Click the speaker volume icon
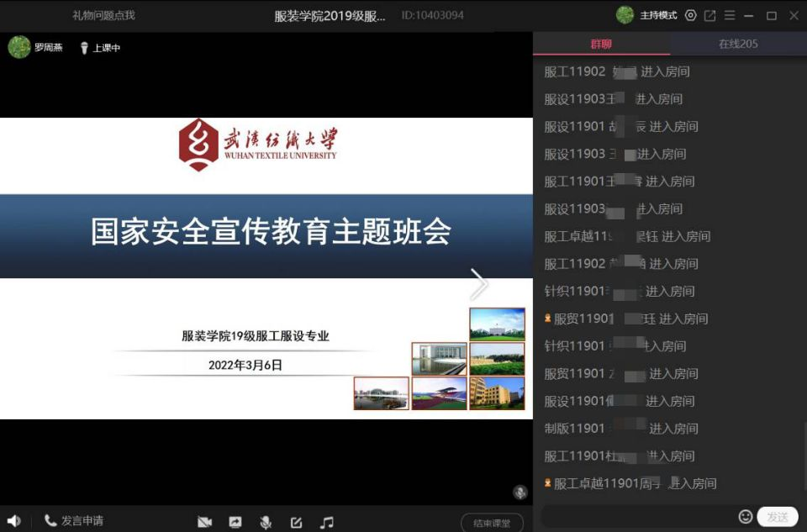Image resolution: width=807 pixels, height=532 pixels. pos(13,521)
